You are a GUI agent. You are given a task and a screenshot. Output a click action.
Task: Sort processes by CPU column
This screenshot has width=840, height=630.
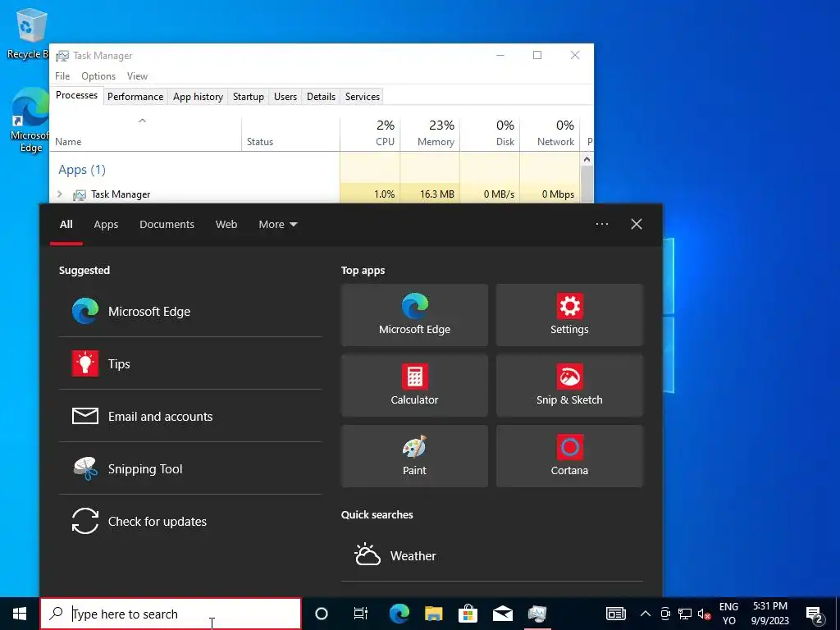370,133
